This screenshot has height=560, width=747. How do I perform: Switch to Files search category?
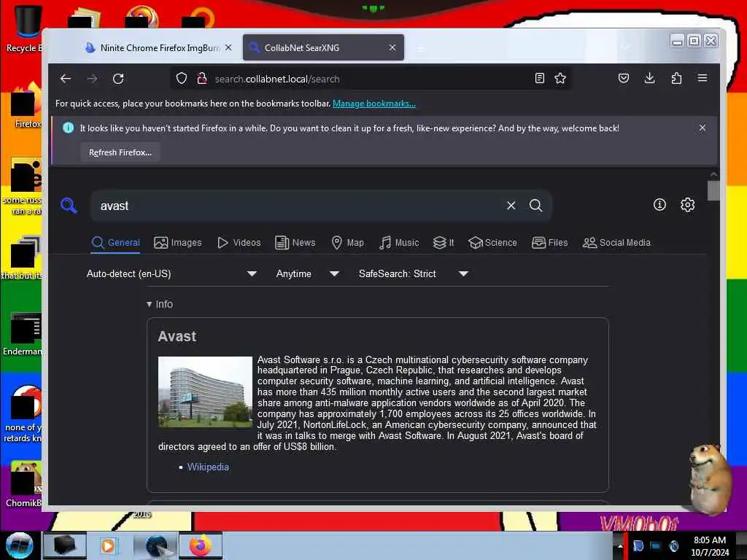550,243
